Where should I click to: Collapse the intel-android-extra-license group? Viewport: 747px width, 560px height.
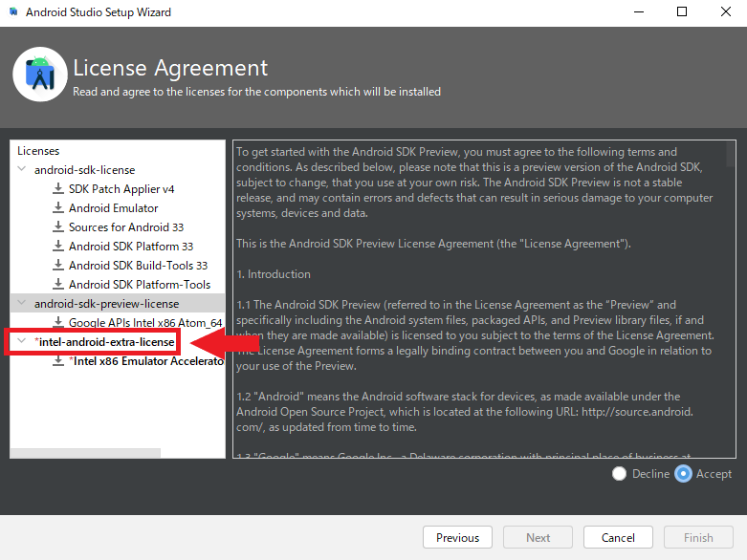pos(21,341)
